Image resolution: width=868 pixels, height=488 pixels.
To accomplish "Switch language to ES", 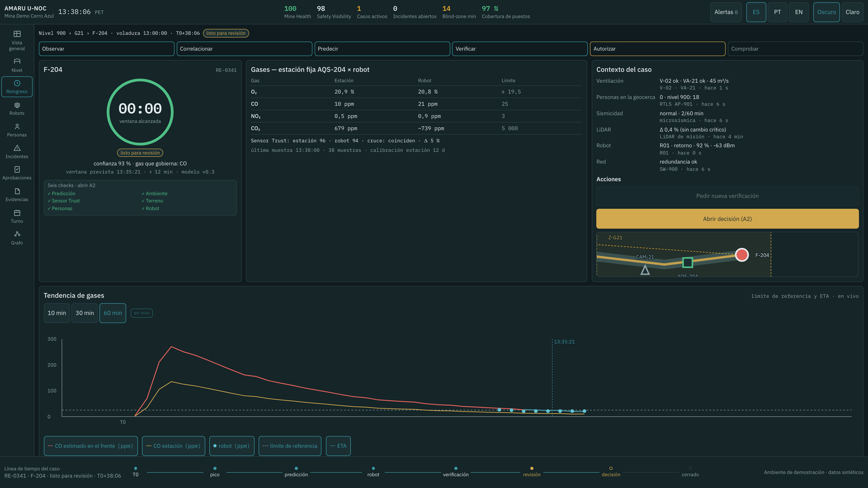I will [756, 12].
